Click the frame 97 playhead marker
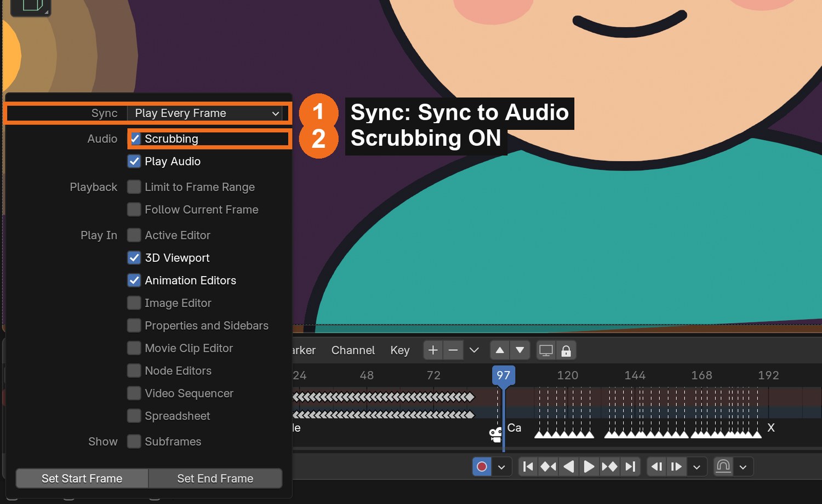The width and height of the screenshot is (822, 504). pyautogui.click(x=504, y=376)
